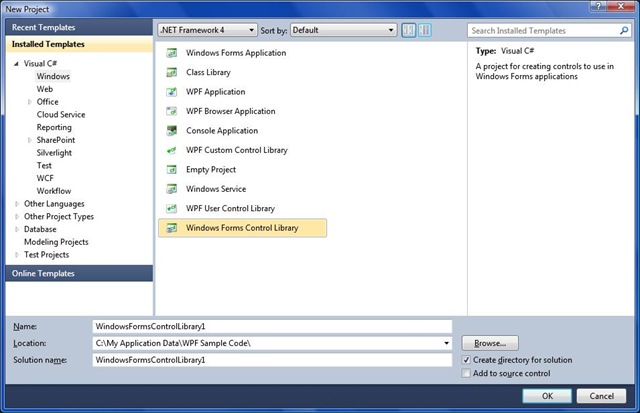Open the .NET Framework 4 dropdown
Image resolution: width=640 pixels, height=413 pixels.
(x=208, y=30)
